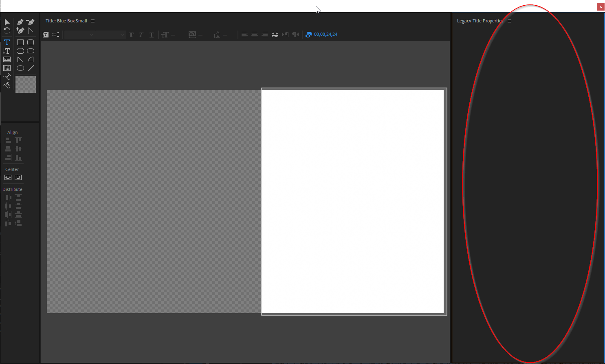Screen dimensions: 605x364
Task: Select the Legacy Title Properties tab
Action: pos(480,21)
